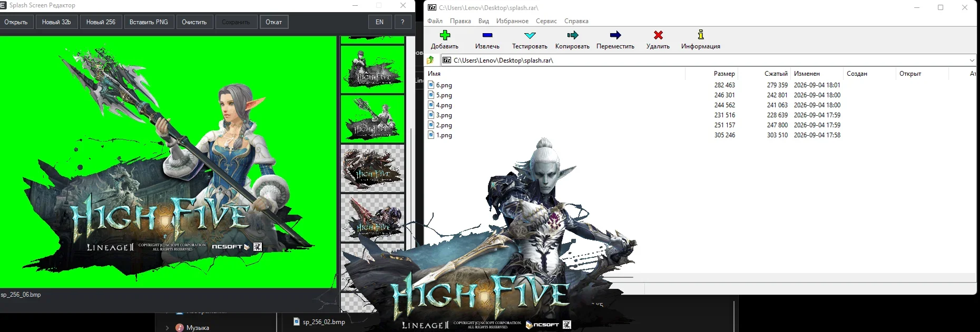Click the green splash preview canvas image

[x=168, y=162]
